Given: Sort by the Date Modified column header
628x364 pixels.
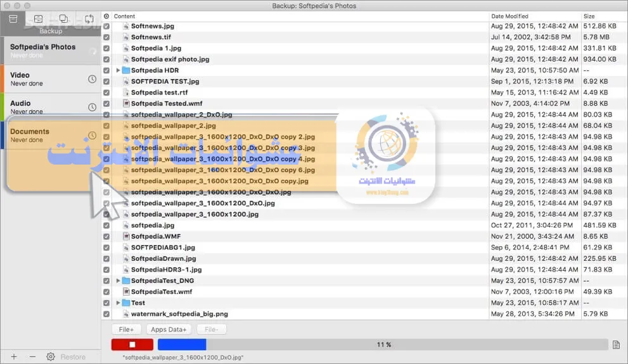Looking at the screenshot, I should pos(509,16).
